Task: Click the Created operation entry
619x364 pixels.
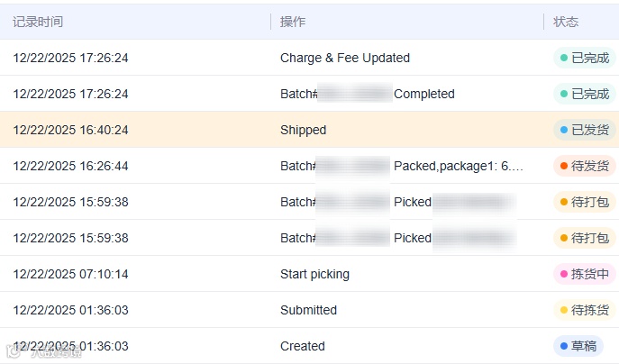Action: click(x=302, y=346)
